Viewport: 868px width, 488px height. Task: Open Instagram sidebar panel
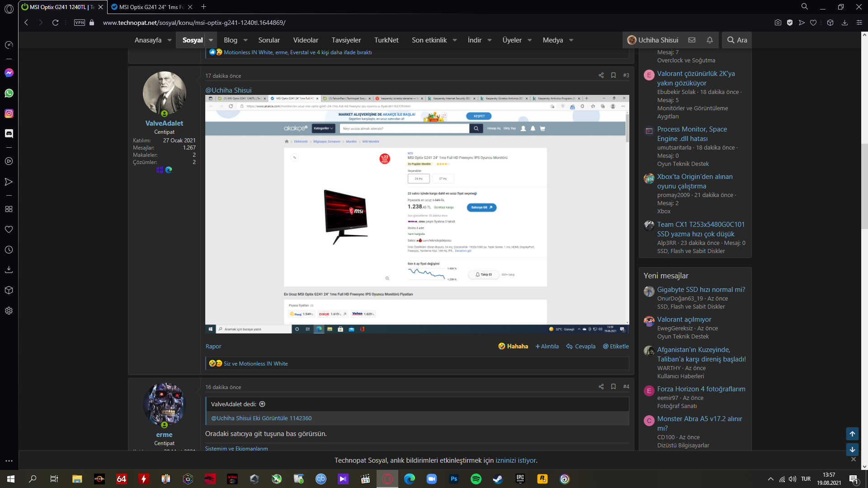9,113
